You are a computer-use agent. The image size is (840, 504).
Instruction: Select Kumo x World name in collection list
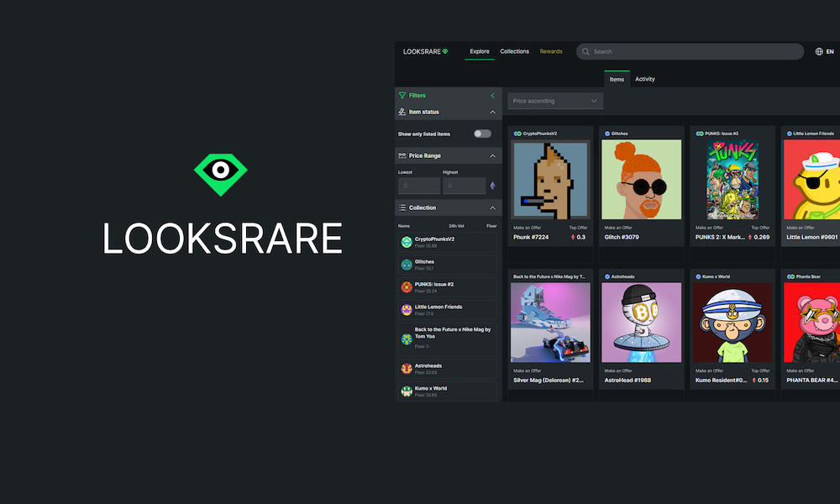(x=431, y=388)
